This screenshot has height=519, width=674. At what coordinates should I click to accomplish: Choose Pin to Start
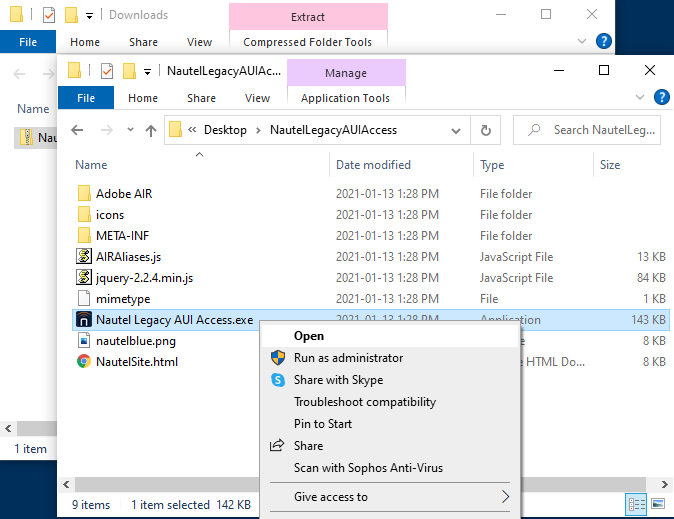390,424
